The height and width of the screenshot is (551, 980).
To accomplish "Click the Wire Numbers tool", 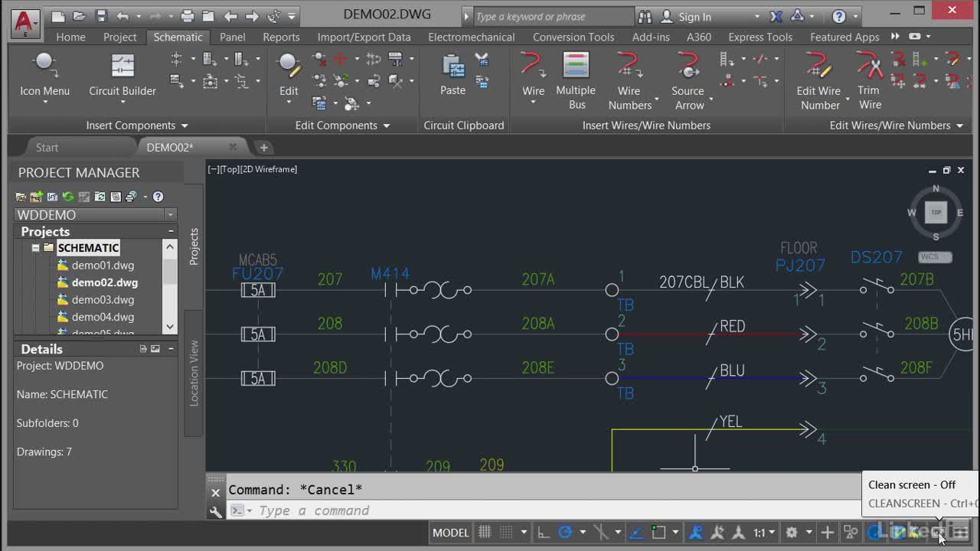I will pos(629,80).
